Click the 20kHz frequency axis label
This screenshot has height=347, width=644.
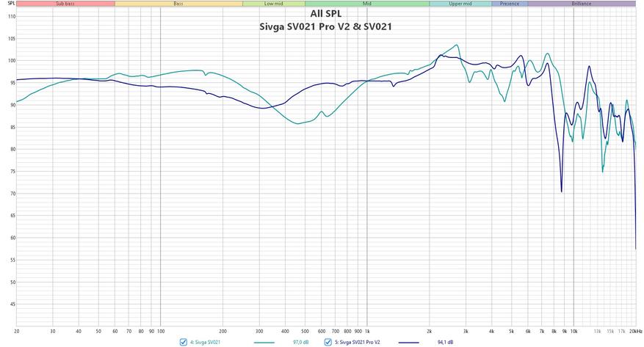pos(636,331)
